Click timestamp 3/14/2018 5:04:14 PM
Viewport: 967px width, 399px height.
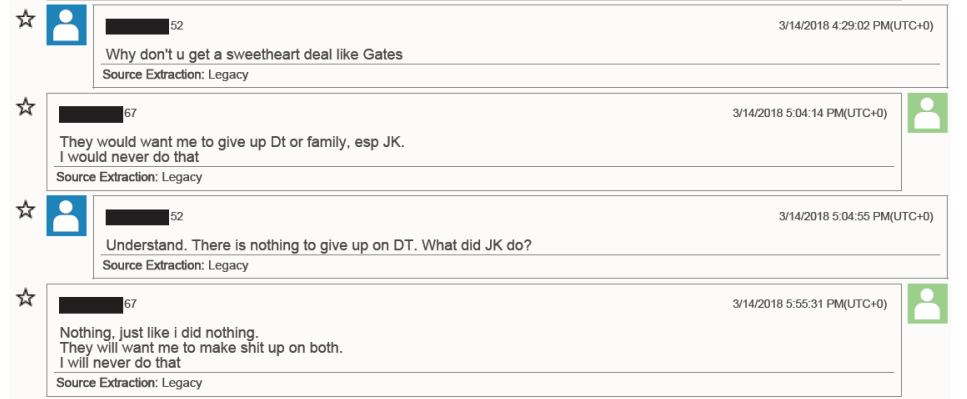pyautogui.click(x=810, y=113)
